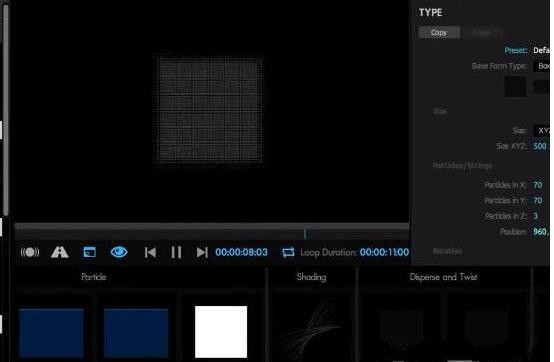This screenshot has height=362, width=554.
Task: Open the Preset dropdown
Action: pyautogui.click(x=541, y=50)
